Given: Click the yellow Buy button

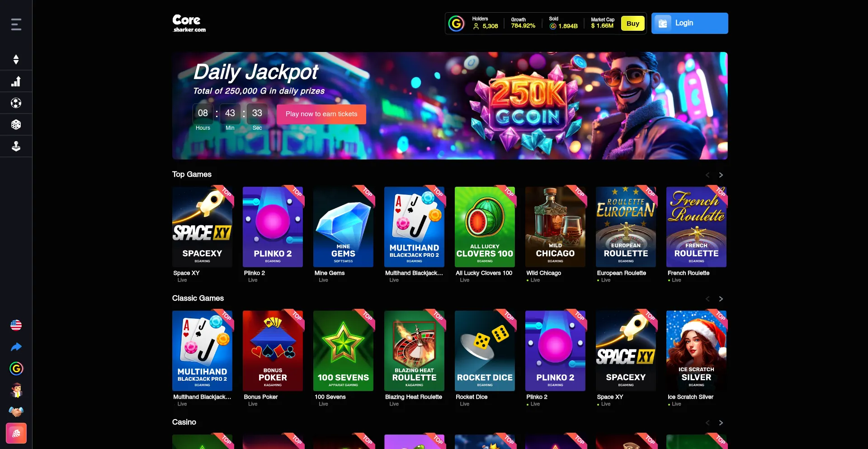Looking at the screenshot, I should (633, 24).
